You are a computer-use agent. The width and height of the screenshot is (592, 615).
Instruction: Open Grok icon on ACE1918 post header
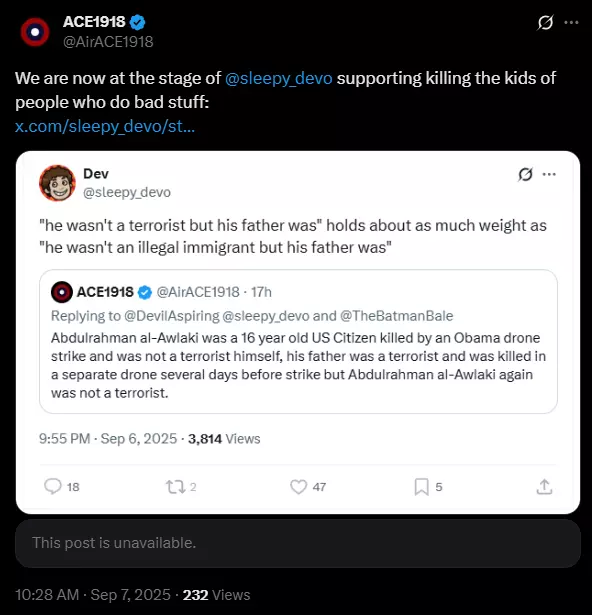pos(545,22)
